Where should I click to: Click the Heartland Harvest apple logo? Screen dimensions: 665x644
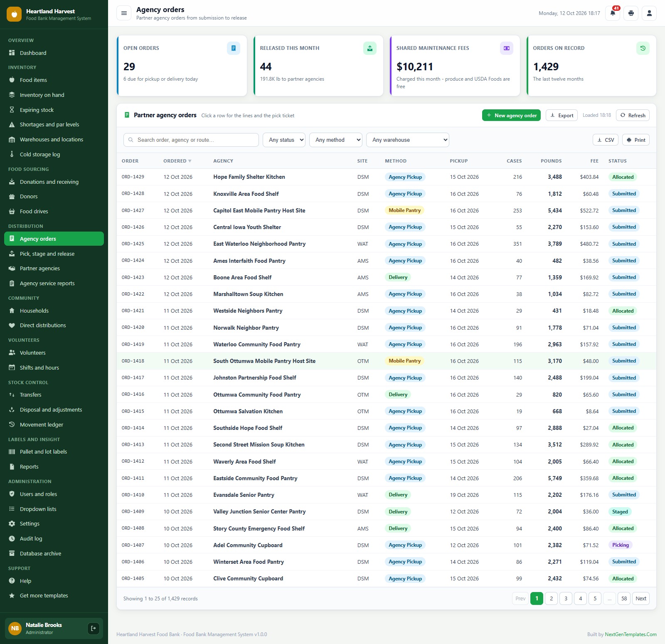pos(14,14)
